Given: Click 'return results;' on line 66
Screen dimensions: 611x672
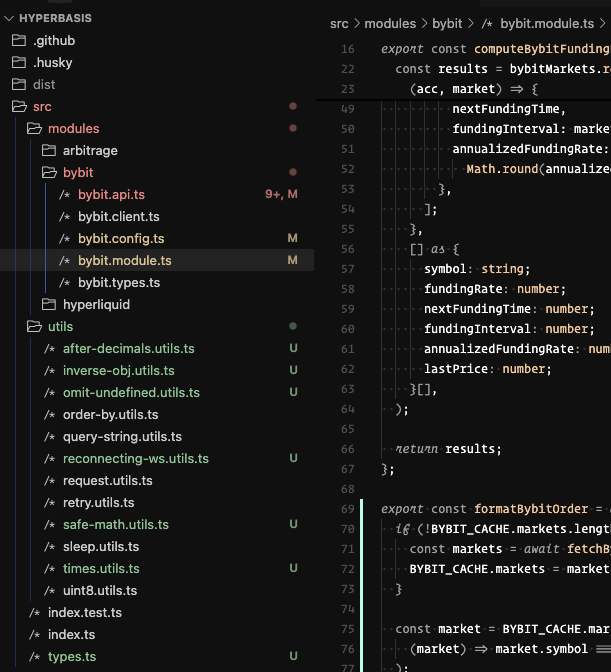Looking at the screenshot, I should [x=448, y=449].
